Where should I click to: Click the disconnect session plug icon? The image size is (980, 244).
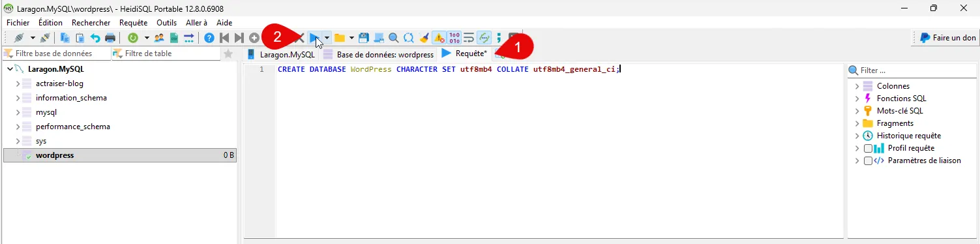[x=44, y=38]
